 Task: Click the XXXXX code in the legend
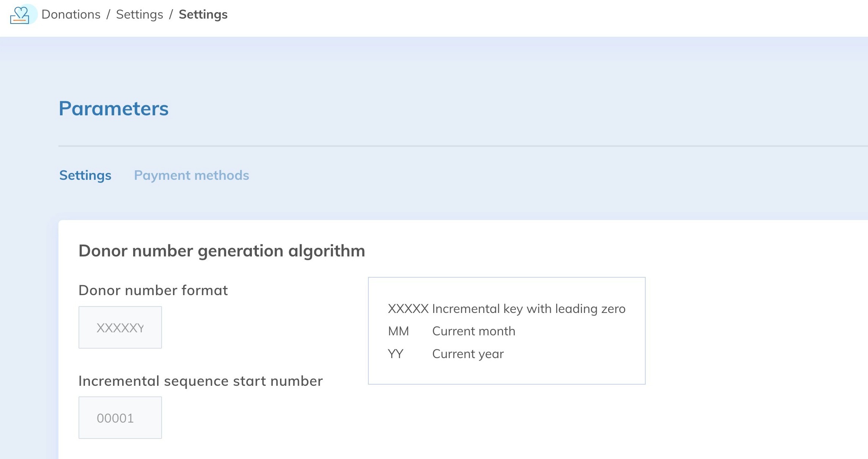tap(408, 309)
